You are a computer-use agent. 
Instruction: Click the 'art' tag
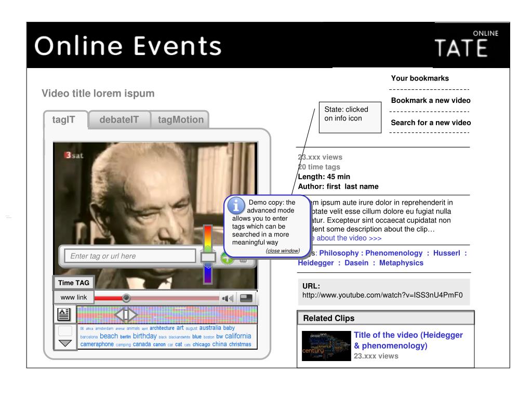tap(180, 328)
